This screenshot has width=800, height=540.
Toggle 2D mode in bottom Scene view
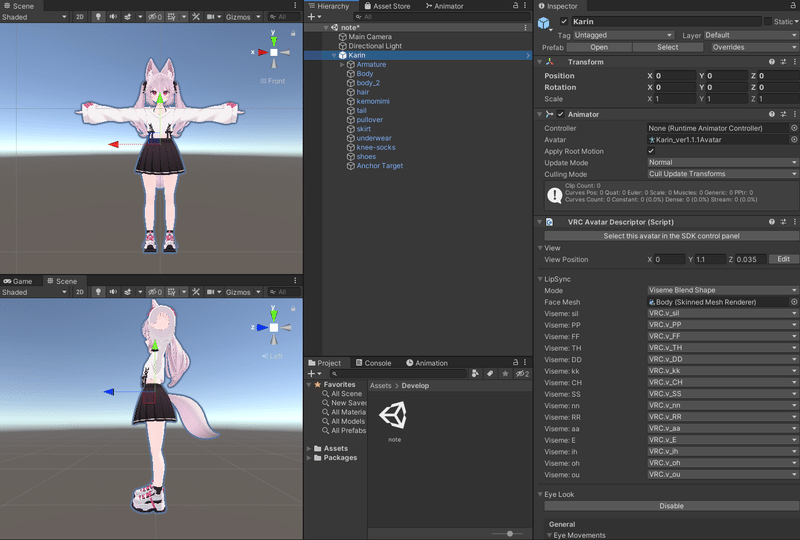(x=80, y=292)
